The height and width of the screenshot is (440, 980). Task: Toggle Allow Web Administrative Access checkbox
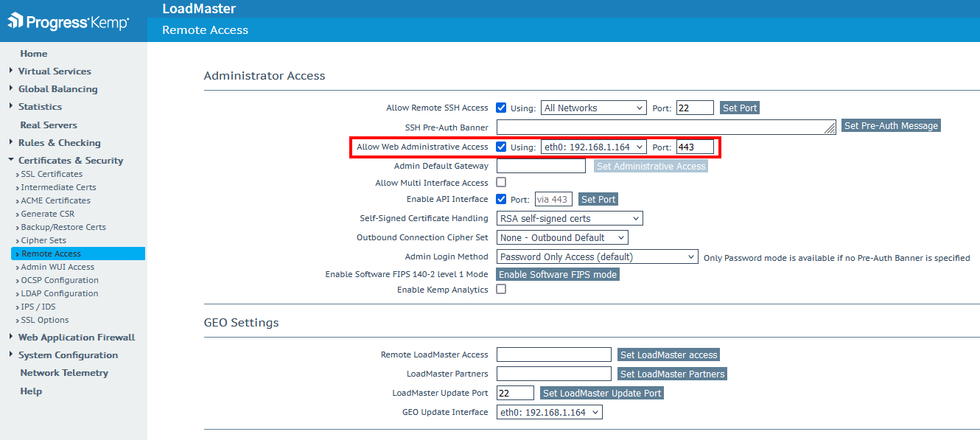point(501,147)
